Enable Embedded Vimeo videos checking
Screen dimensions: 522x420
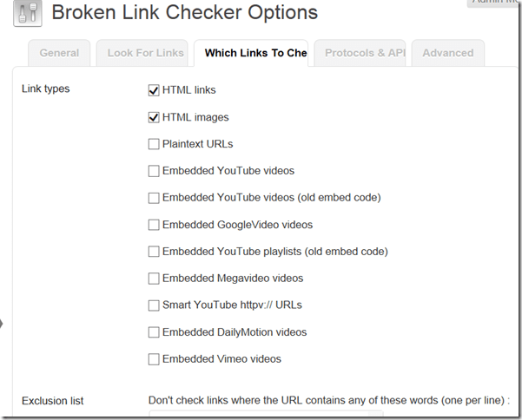[154, 359]
